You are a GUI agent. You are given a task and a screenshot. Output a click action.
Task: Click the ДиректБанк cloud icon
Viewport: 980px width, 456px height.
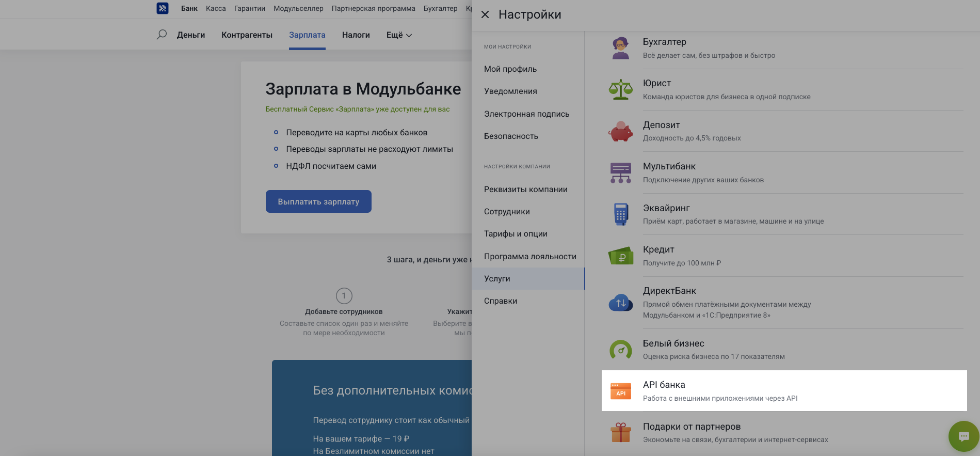point(621,303)
